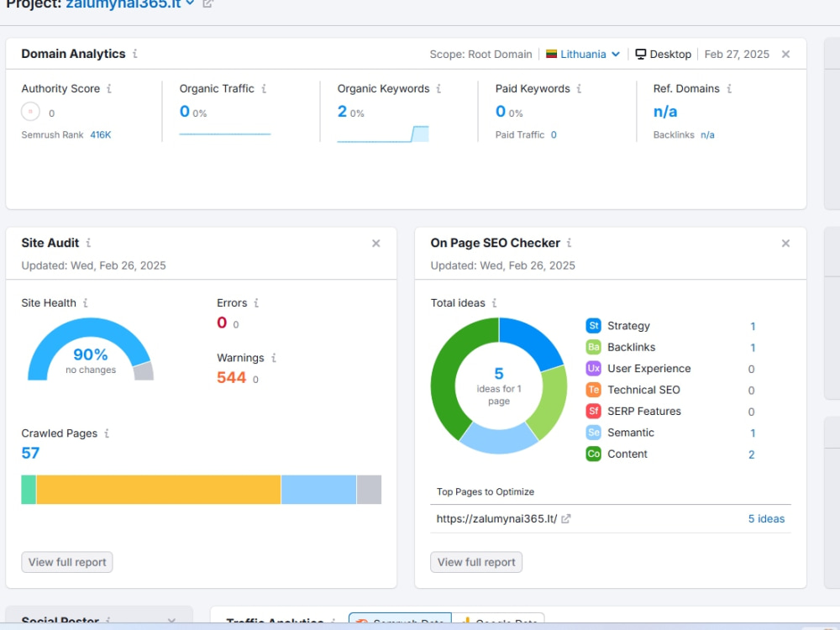
Task: Show Organic Keywords info icon
Action: point(438,88)
